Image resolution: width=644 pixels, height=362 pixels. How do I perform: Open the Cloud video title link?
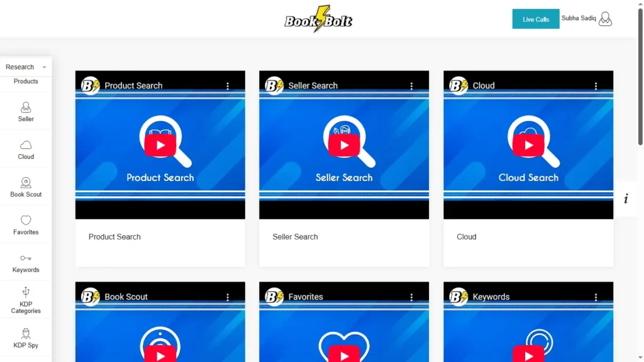tap(484, 85)
